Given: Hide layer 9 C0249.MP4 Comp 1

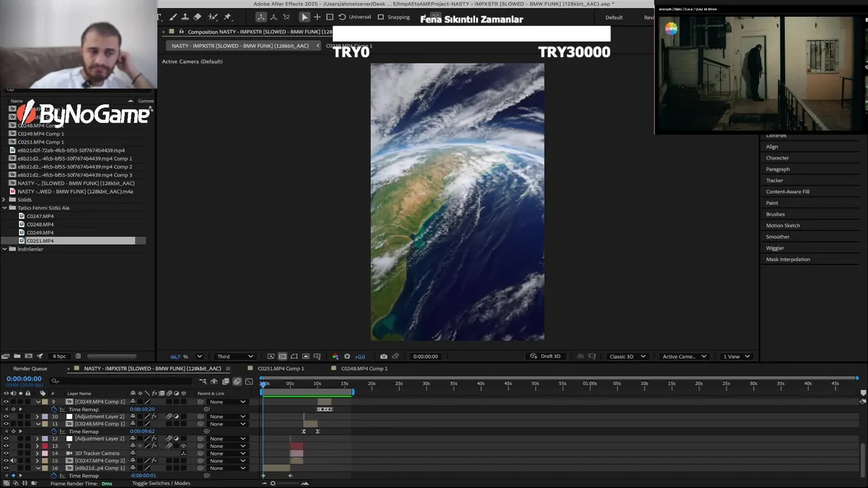Looking at the screenshot, I should tap(6, 402).
